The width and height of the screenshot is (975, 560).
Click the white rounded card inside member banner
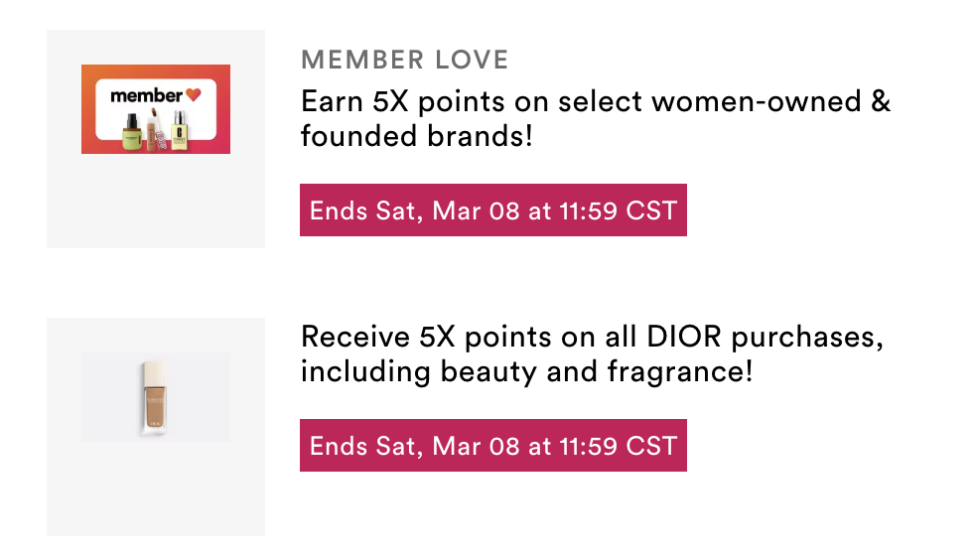(156, 109)
